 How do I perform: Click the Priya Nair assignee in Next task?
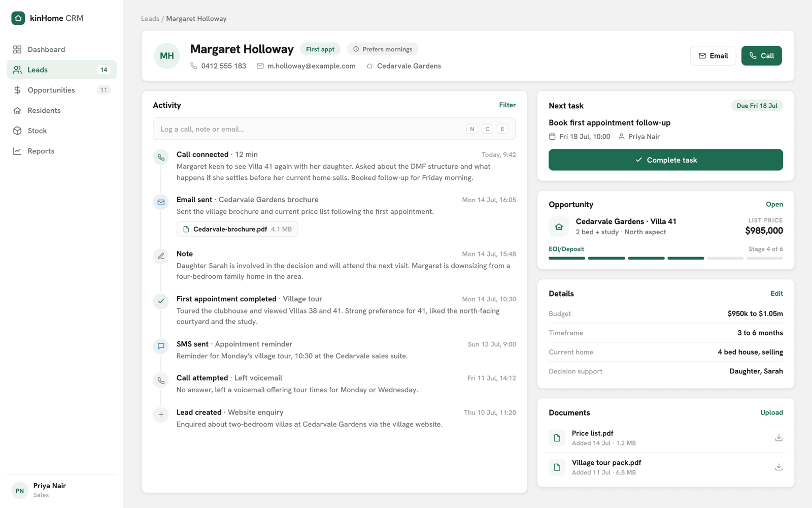pyautogui.click(x=639, y=137)
